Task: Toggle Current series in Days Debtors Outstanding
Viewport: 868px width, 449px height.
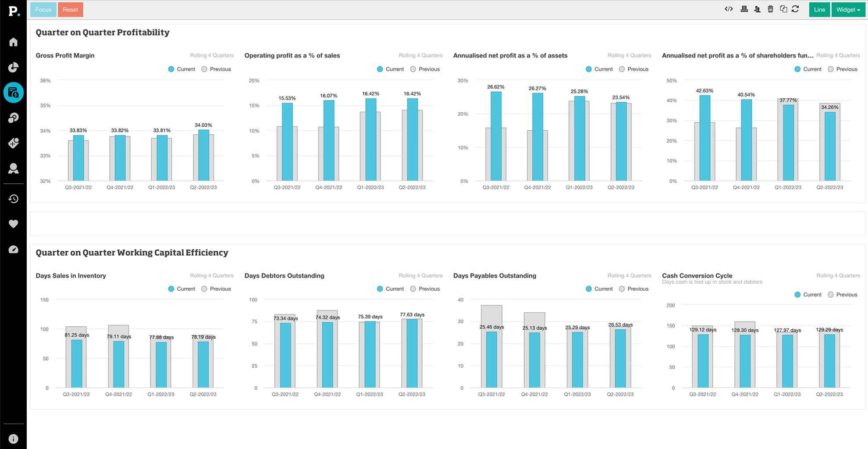Action: (x=390, y=289)
